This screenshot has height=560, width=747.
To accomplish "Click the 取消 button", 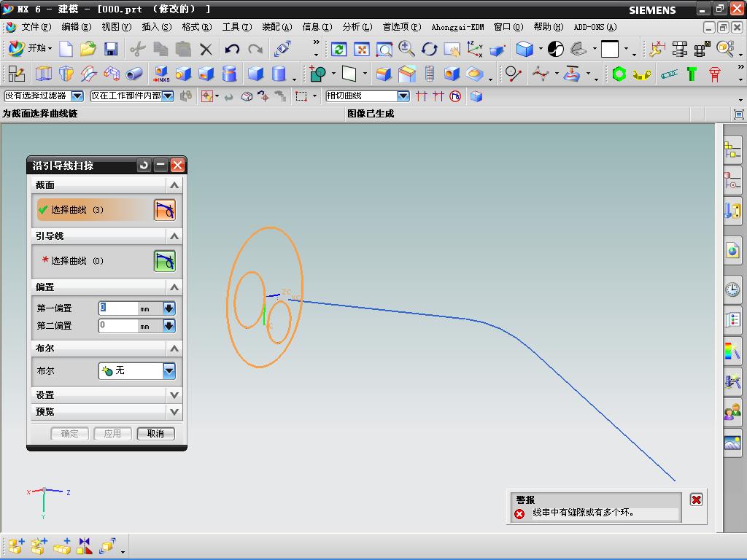I will click(x=156, y=433).
